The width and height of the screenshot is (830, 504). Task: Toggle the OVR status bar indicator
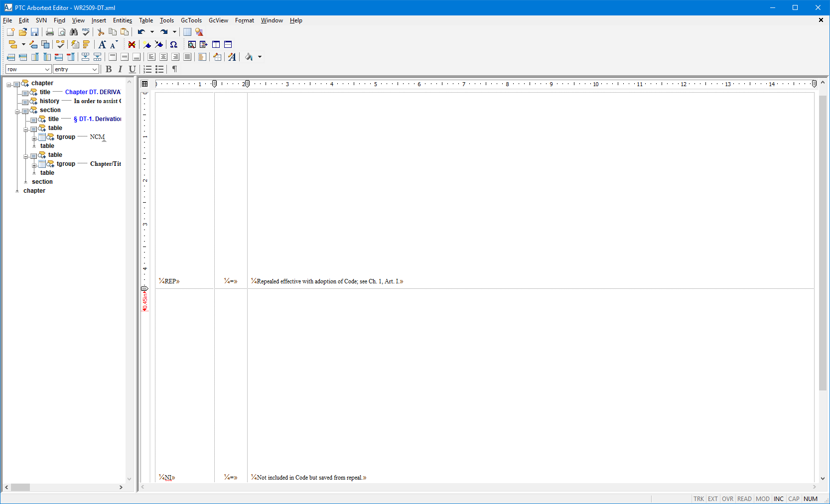point(728,499)
